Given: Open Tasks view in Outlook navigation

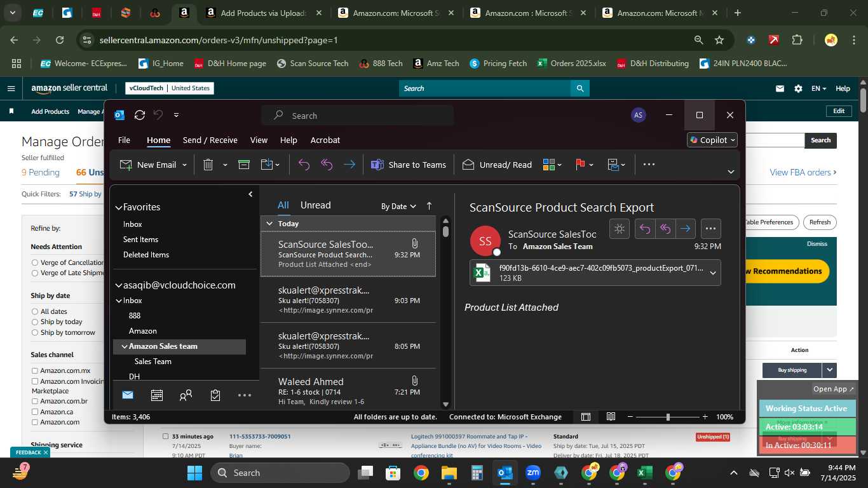Looking at the screenshot, I should [215, 395].
